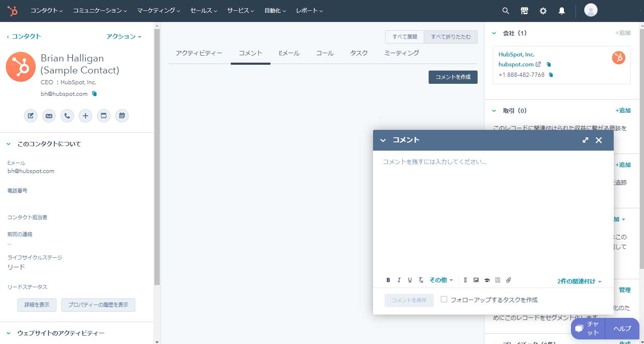The width and height of the screenshot is (644, 344).
Task: Collapse the 取引 (0) section
Action: click(494, 111)
